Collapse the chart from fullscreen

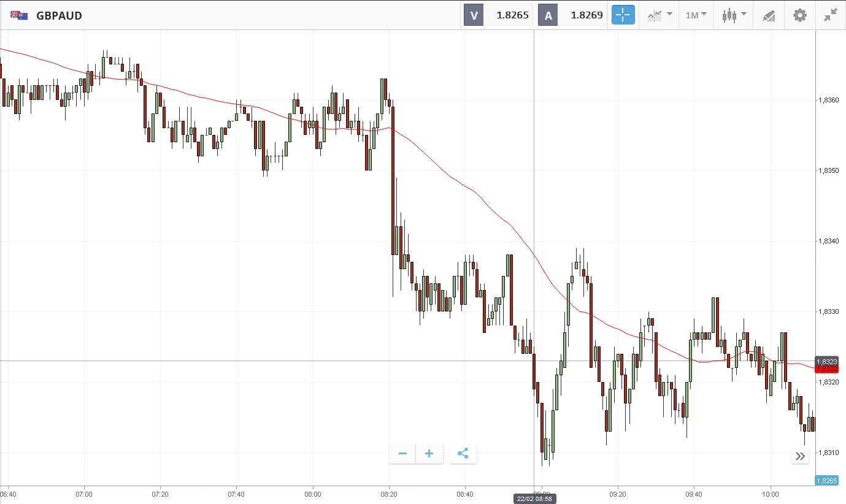tap(831, 15)
